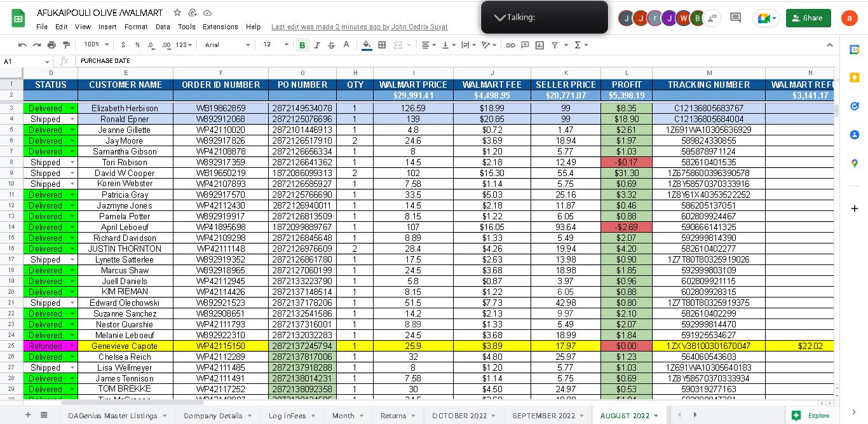
Task: Toggle italic formatting
Action: click(317, 45)
